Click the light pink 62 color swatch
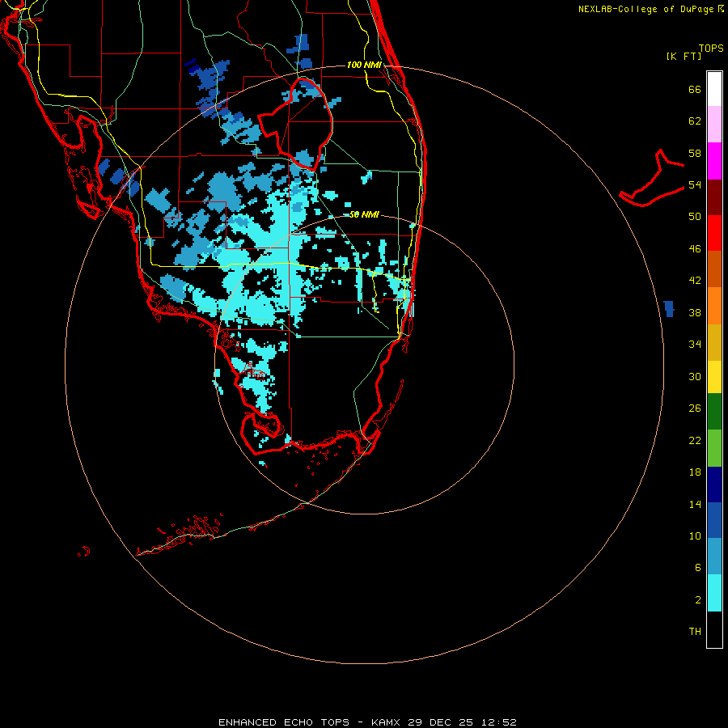This screenshot has width=728, height=728. tap(714, 125)
